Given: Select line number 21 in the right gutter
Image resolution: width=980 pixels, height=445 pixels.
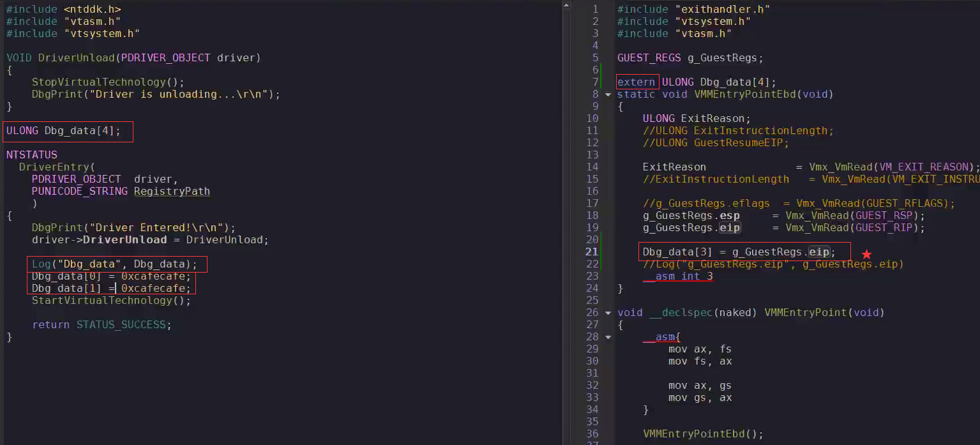Looking at the screenshot, I should [x=592, y=252].
